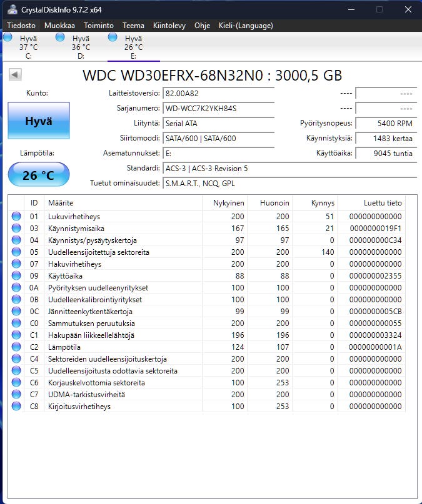Click the Määrite column header
The image size is (422, 504).
(x=124, y=203)
